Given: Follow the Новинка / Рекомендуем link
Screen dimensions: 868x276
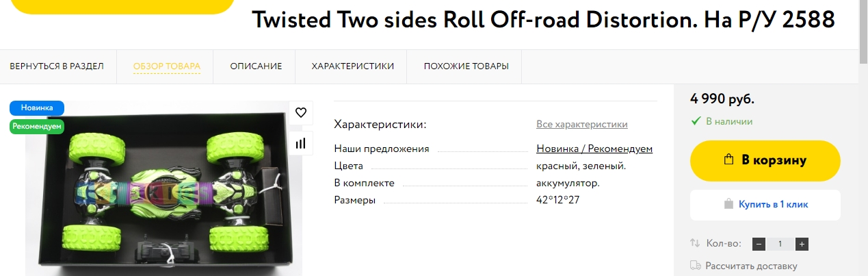Looking at the screenshot, I should click(x=594, y=149).
